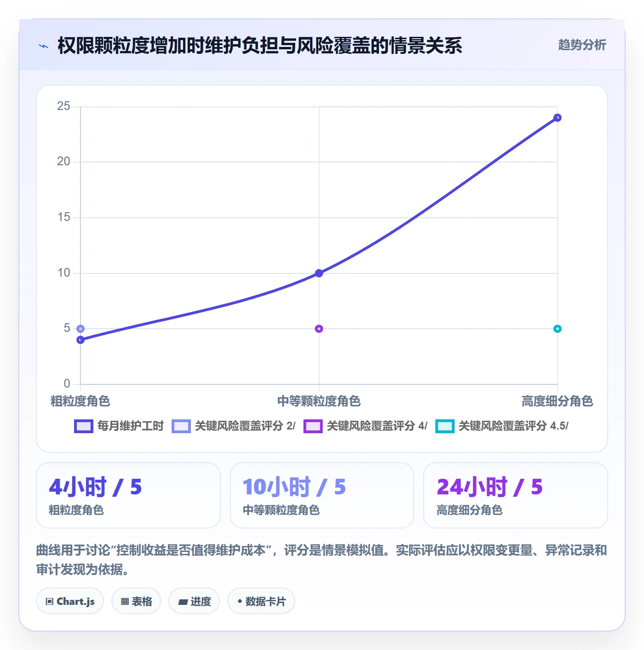Click the maintenance-hours point at 粗粒度角色

(80, 340)
